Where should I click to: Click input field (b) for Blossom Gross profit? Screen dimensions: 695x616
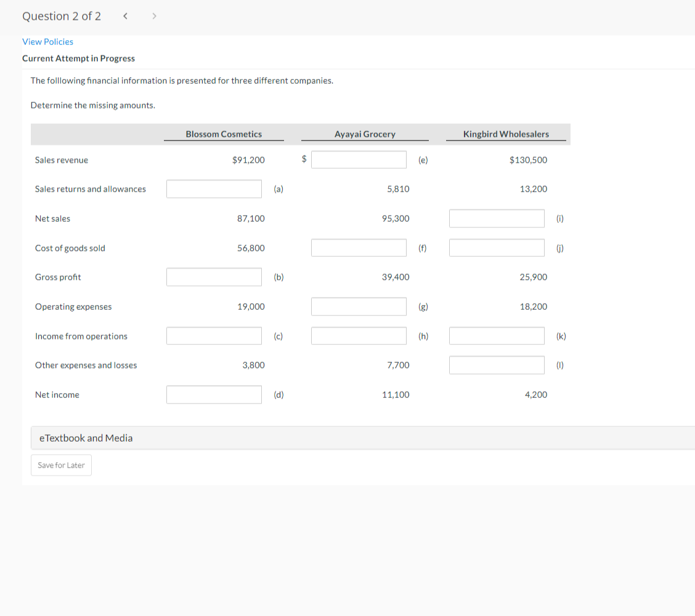(214, 277)
